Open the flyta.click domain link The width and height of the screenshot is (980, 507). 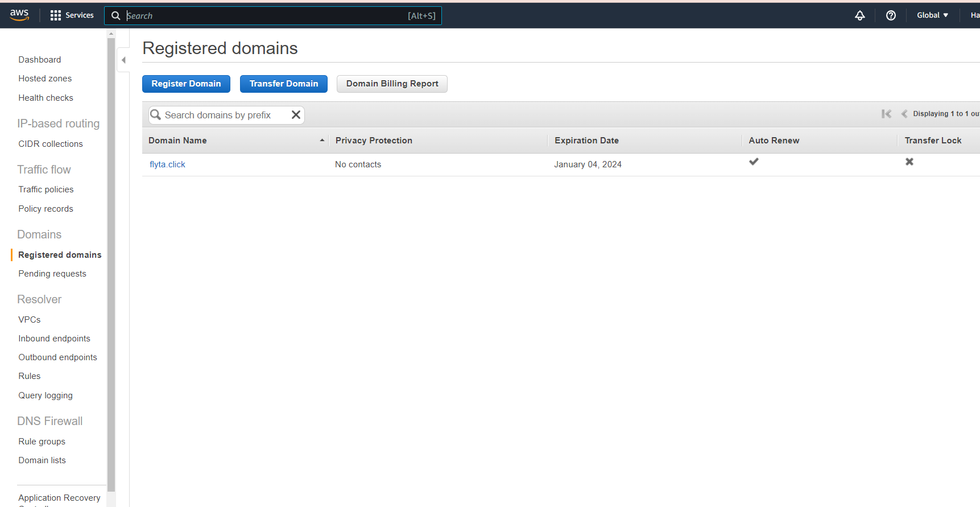[167, 164]
